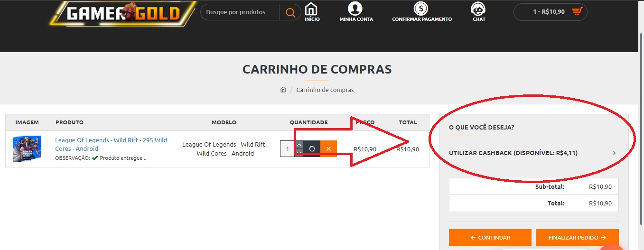Image resolution: width=644 pixels, height=250 pixels.
Task: Open 'League Of Legends - Wild Rift - 295 Wild Cores' link
Action: click(111, 144)
